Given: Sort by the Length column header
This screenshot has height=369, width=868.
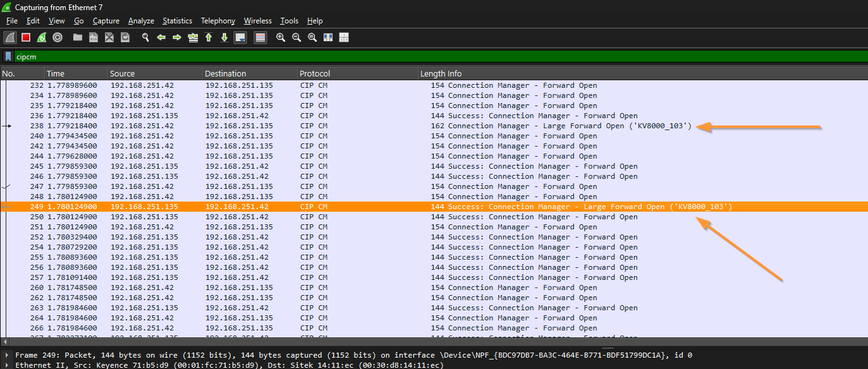Looking at the screenshot, I should coord(432,73).
